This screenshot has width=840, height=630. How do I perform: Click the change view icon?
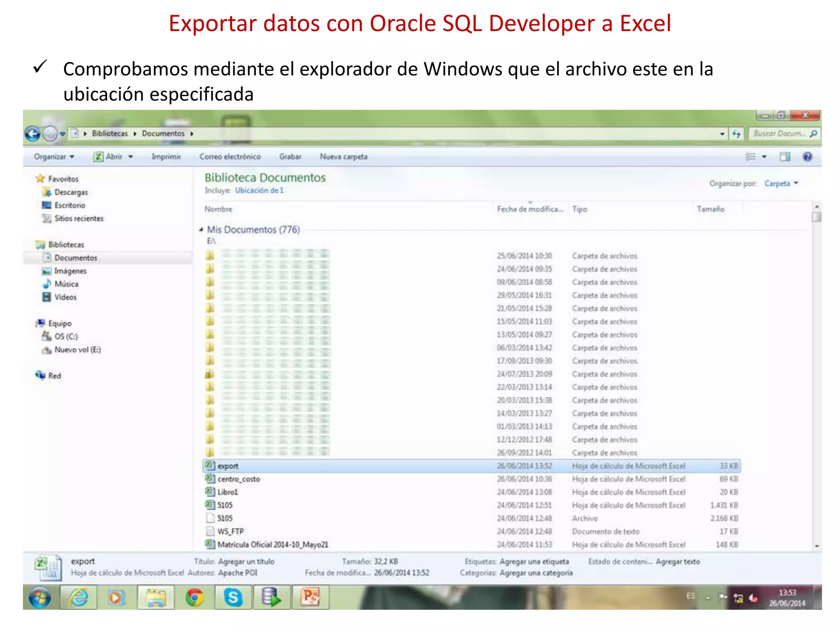751,157
